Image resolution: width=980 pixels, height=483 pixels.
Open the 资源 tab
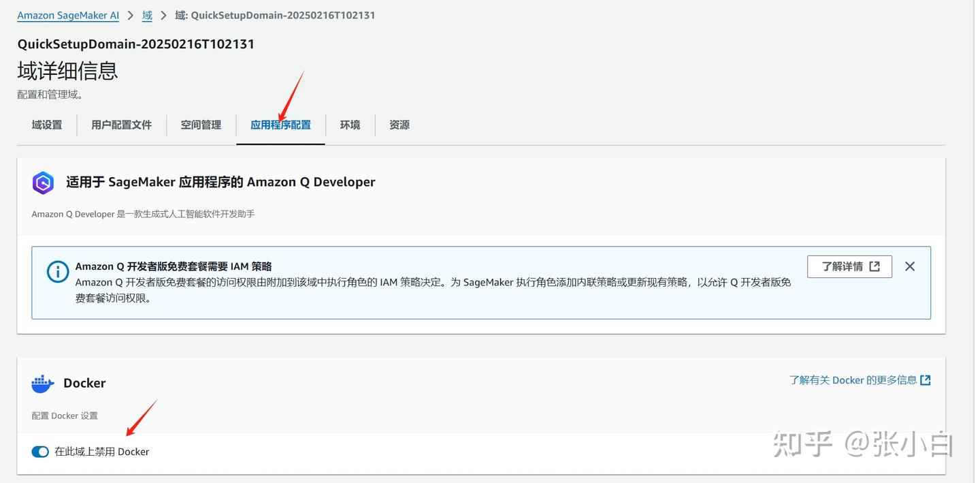(399, 125)
